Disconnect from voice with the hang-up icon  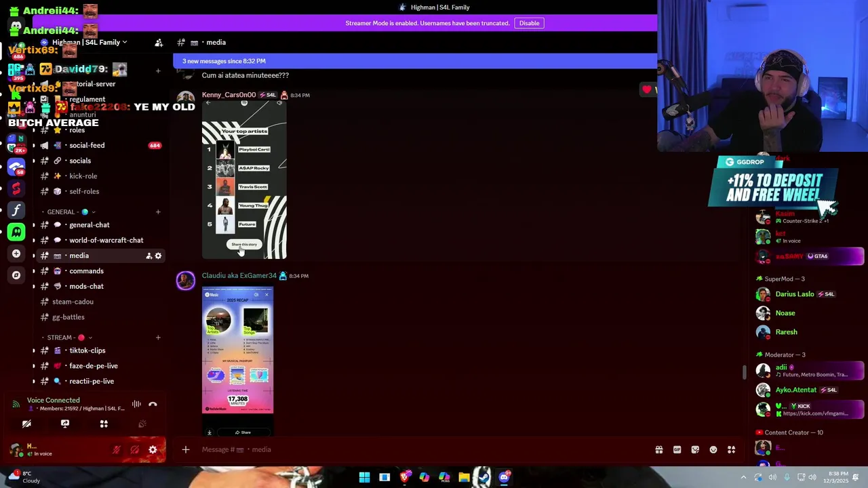153,404
